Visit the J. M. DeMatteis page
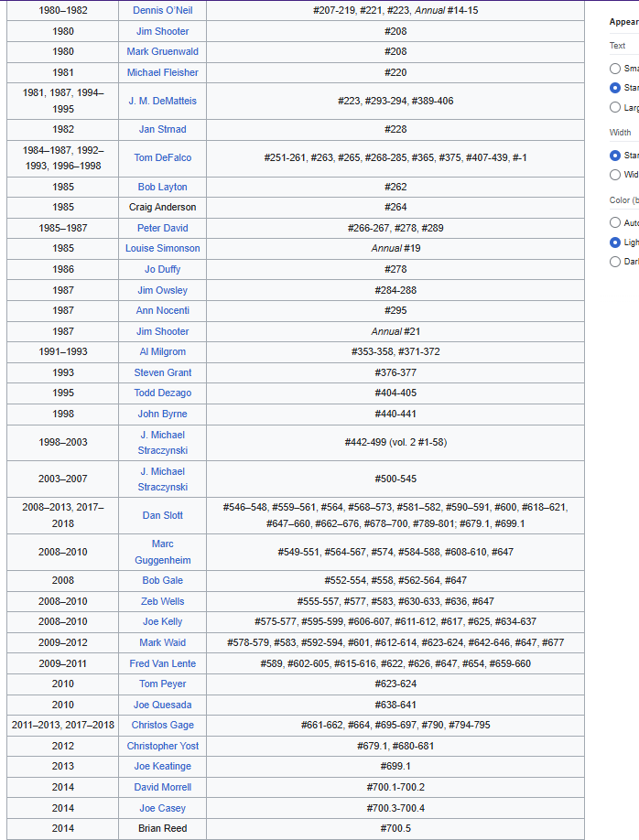The height and width of the screenshot is (840, 639). click(x=162, y=101)
